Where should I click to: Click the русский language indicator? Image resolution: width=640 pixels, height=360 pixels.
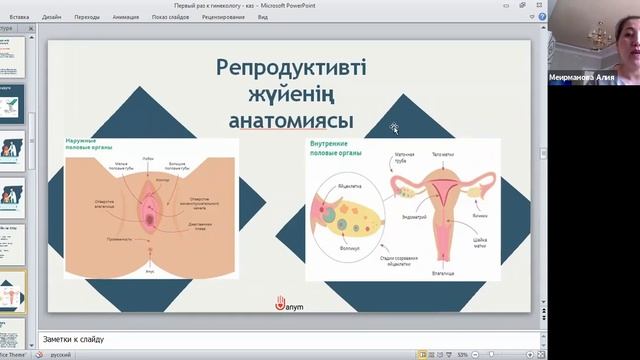(x=60, y=355)
